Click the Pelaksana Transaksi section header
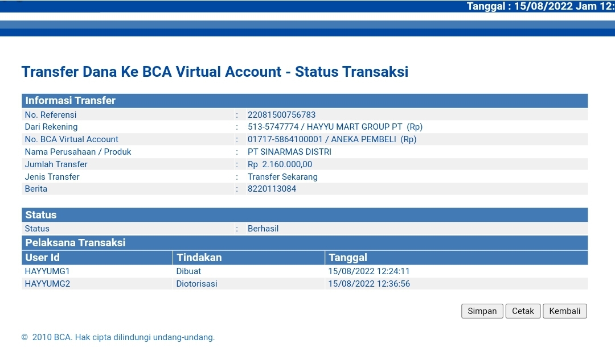615x364 pixels. coord(75,243)
